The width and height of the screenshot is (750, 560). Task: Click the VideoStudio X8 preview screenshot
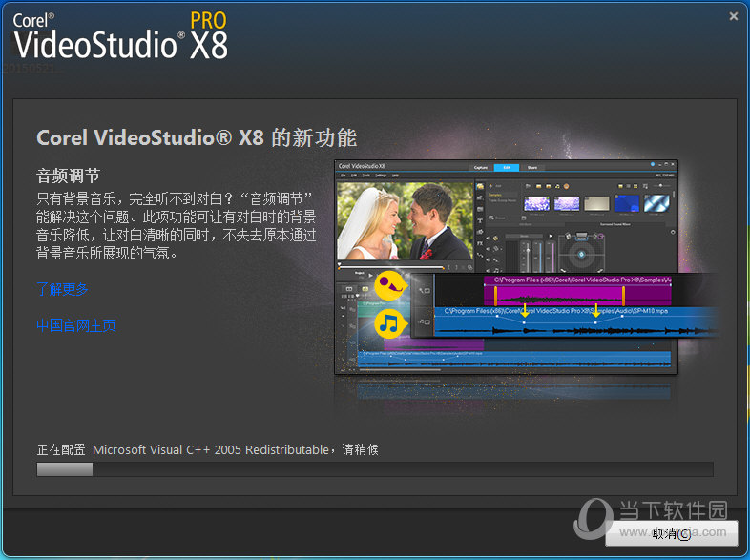tap(506, 267)
